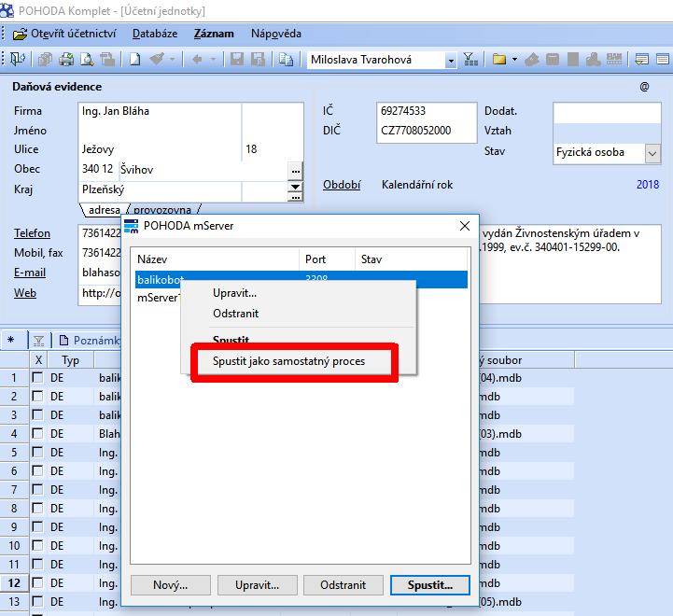This screenshot has width=673, height=616.
Task: Click the E-mail link label
Action: click(x=30, y=273)
